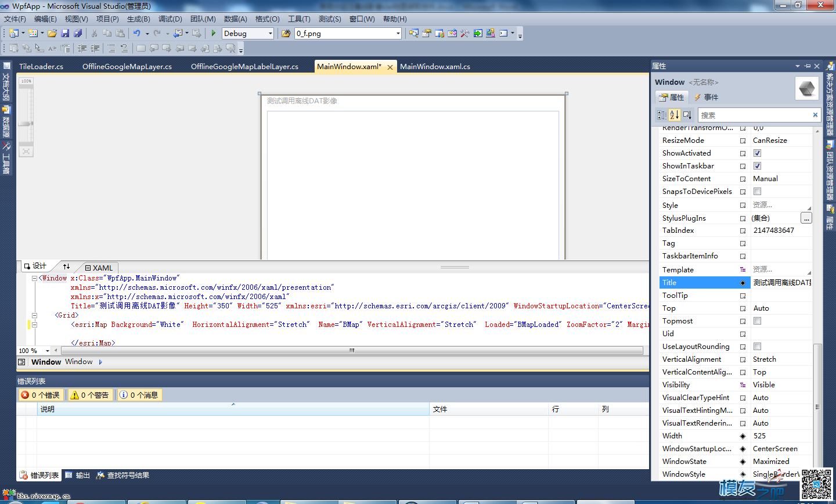Open New Project dropdown arrow

(x=23, y=34)
